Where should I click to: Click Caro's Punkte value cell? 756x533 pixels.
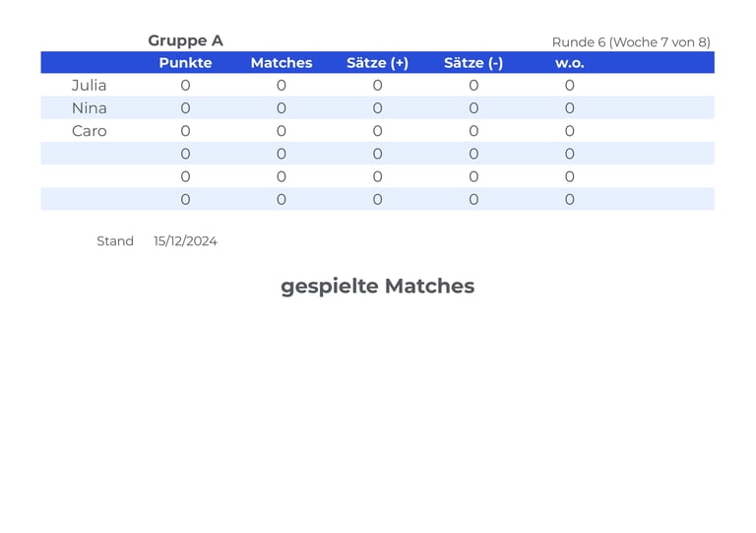pyautogui.click(x=185, y=131)
